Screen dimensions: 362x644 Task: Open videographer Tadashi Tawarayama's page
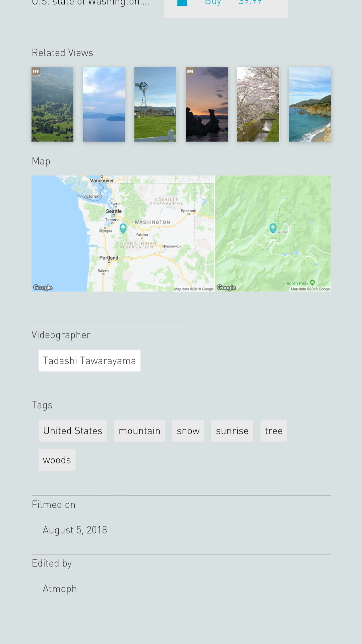pos(89,361)
